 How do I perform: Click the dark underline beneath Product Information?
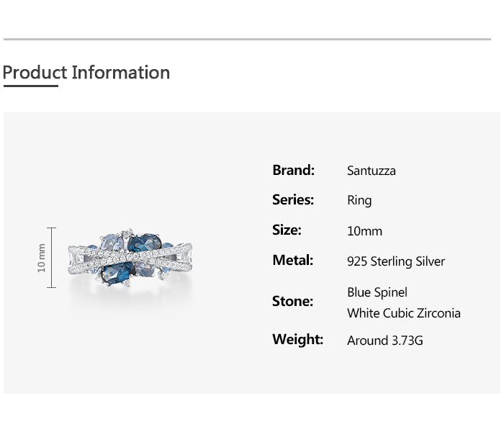click(x=30, y=86)
